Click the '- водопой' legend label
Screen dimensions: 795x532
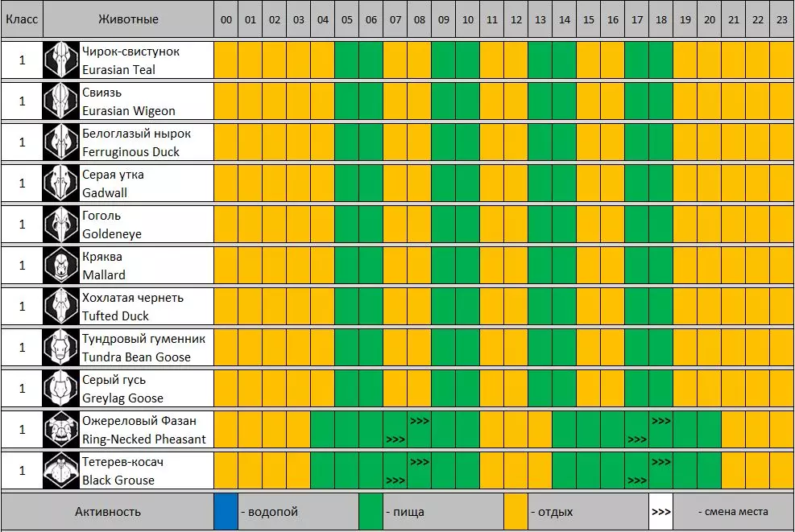pos(269,512)
